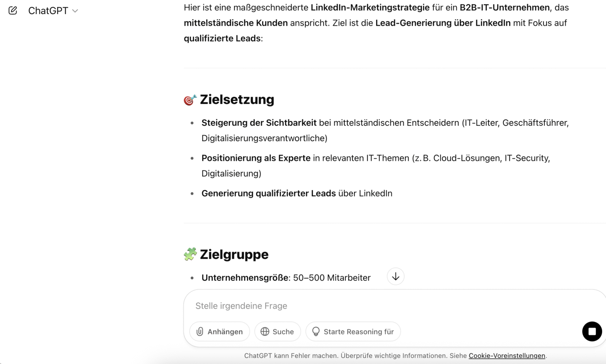The image size is (606, 364).
Task: Toggle the Suche web search option
Action: coord(278,332)
